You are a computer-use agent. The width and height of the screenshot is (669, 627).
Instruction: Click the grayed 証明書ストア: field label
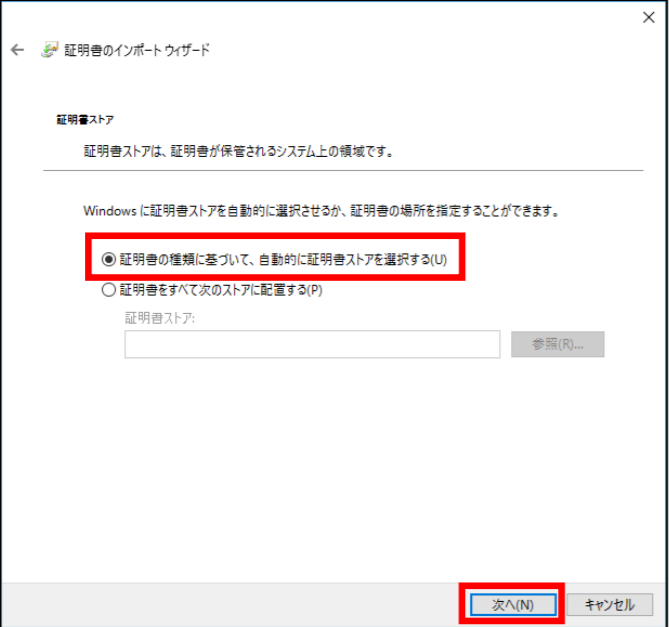pyautogui.click(x=160, y=318)
